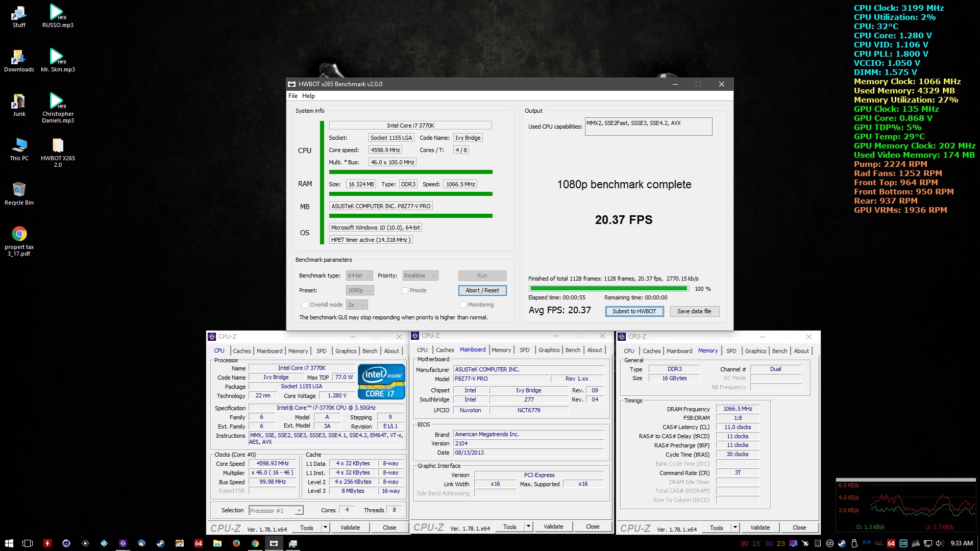Viewport: 980px width, 551px height.
Task: Select the Recycle Bin icon
Action: tap(19, 194)
